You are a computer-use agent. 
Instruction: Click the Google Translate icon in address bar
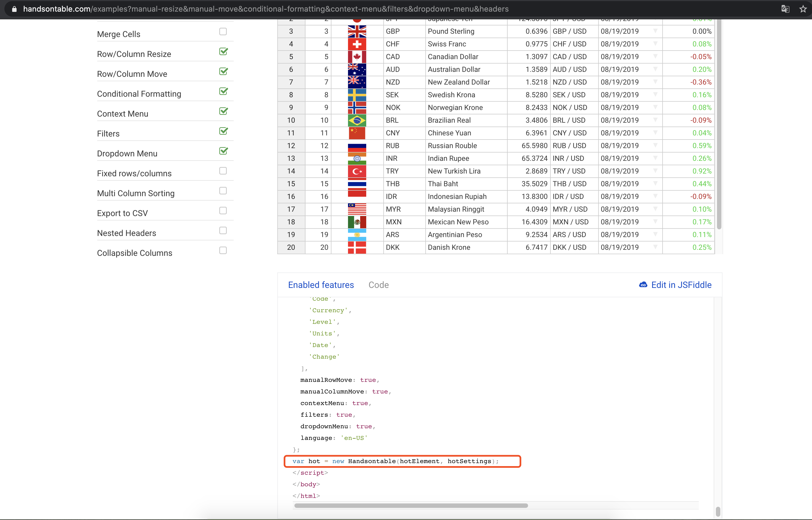point(785,9)
